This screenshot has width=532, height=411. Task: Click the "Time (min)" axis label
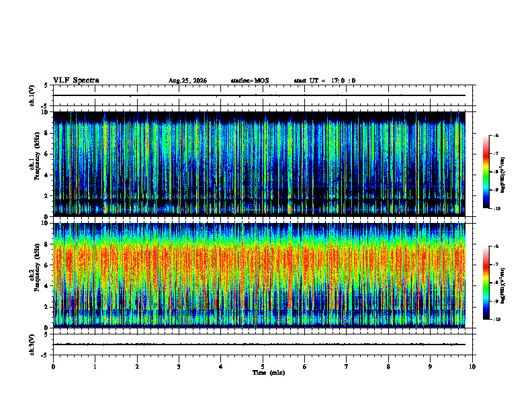269,373
